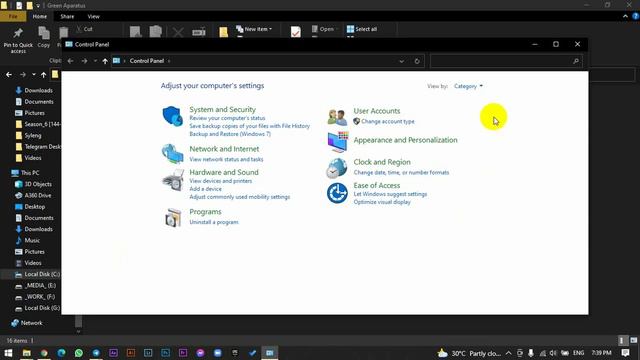The width and height of the screenshot is (640, 360).
Task: Click Control Panel breadcrumb in address bar
Action: (147, 61)
